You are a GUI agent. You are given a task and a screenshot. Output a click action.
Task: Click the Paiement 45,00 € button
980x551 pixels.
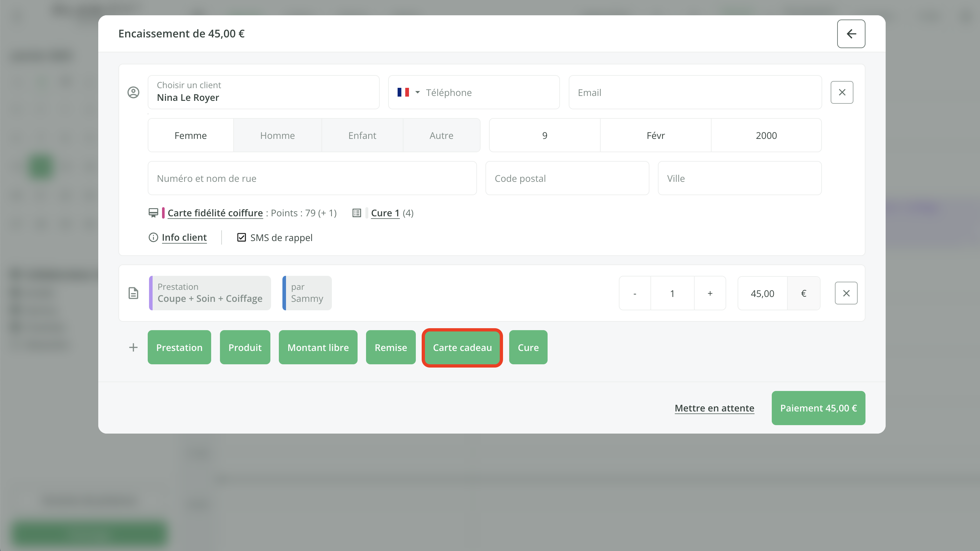pyautogui.click(x=818, y=408)
